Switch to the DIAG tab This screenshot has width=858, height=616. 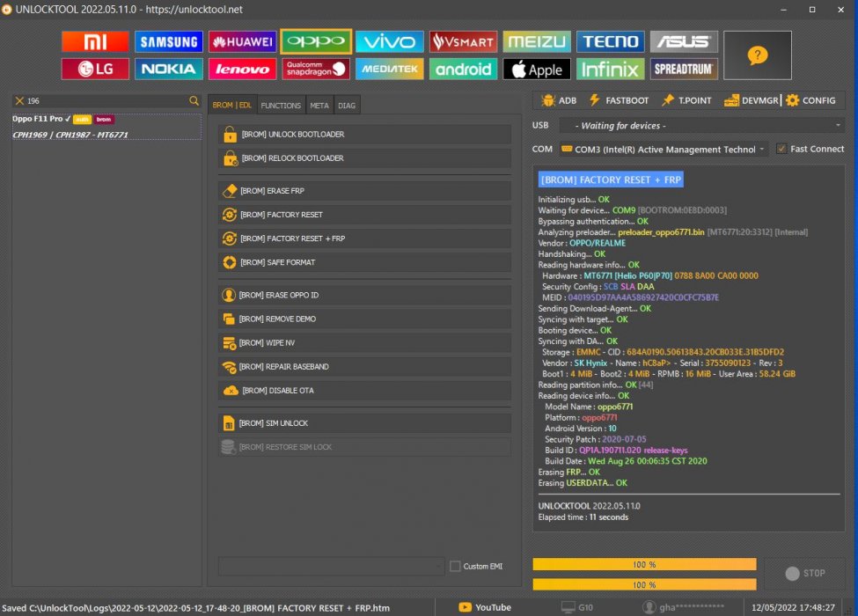(x=347, y=106)
